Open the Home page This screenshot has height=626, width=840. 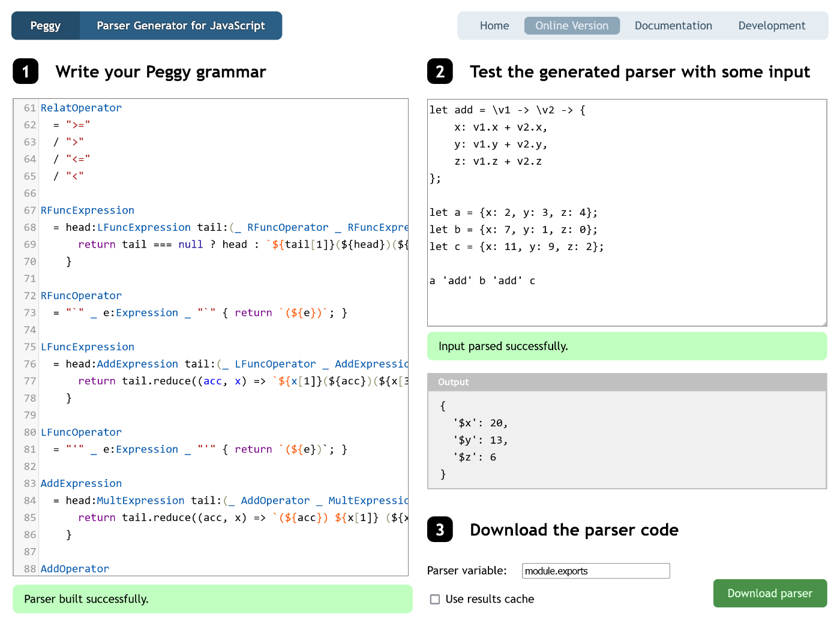tap(494, 26)
